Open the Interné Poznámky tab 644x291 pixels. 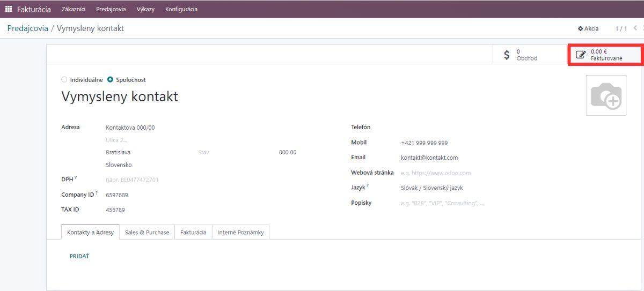pos(240,233)
